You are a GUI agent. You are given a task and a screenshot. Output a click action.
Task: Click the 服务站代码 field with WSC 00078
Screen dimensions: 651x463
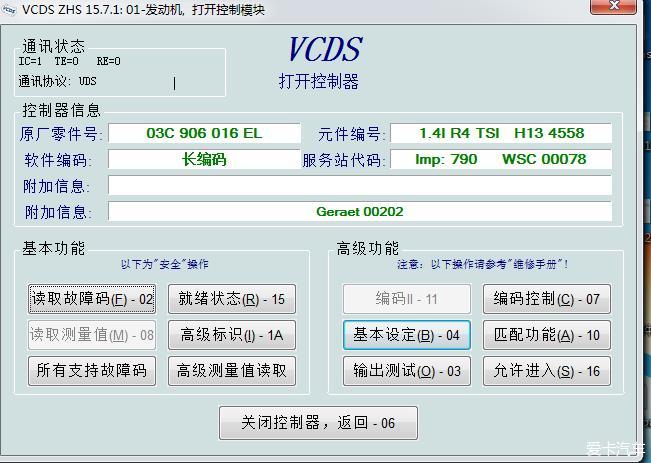pyautogui.click(x=501, y=159)
